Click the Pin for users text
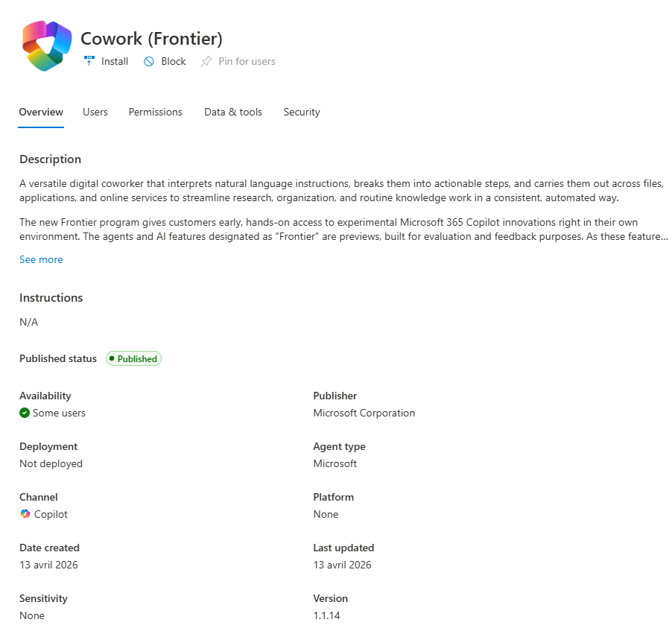 pos(247,61)
